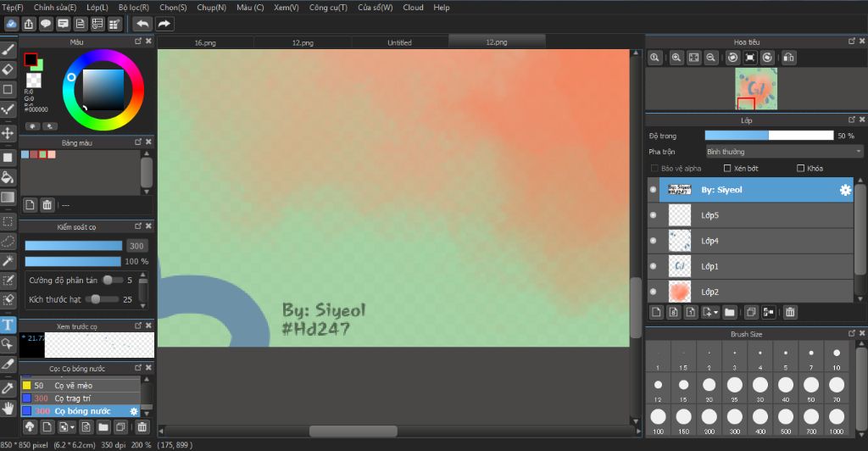This screenshot has height=451, width=868.
Task: Choose brush size 10 preset
Action: tap(837, 357)
